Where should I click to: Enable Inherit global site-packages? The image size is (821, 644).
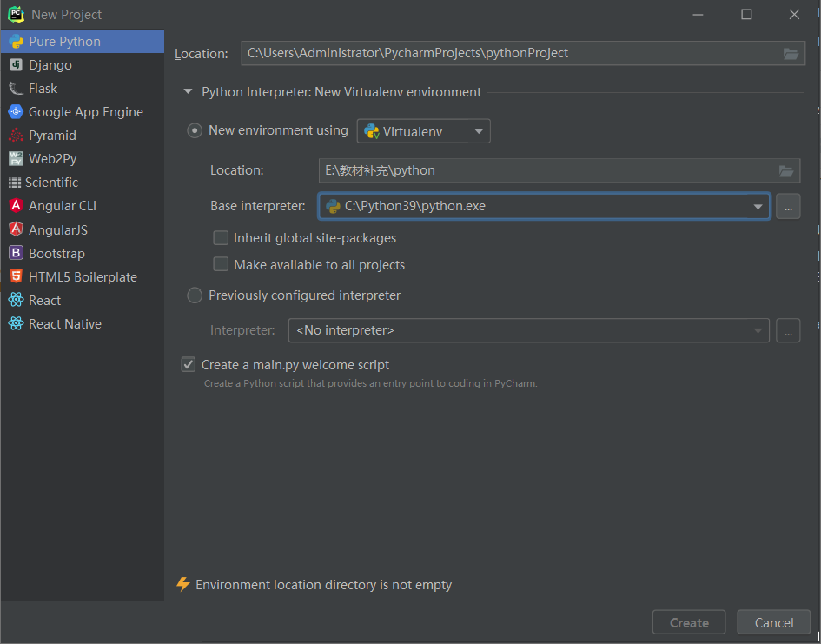221,238
